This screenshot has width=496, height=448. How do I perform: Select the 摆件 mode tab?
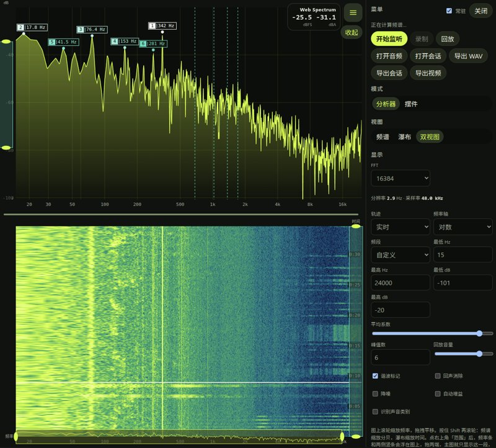tap(411, 104)
